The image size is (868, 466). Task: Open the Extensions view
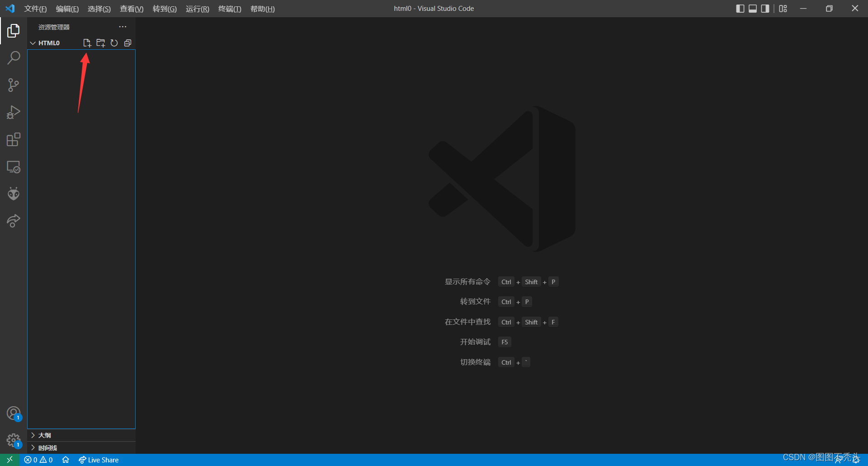(14, 139)
